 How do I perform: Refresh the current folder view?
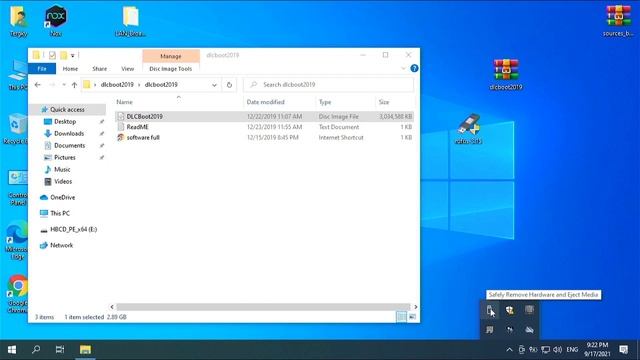point(229,85)
